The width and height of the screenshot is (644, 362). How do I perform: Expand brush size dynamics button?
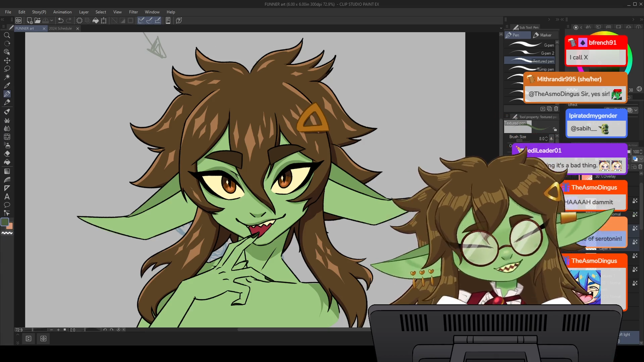(551, 138)
